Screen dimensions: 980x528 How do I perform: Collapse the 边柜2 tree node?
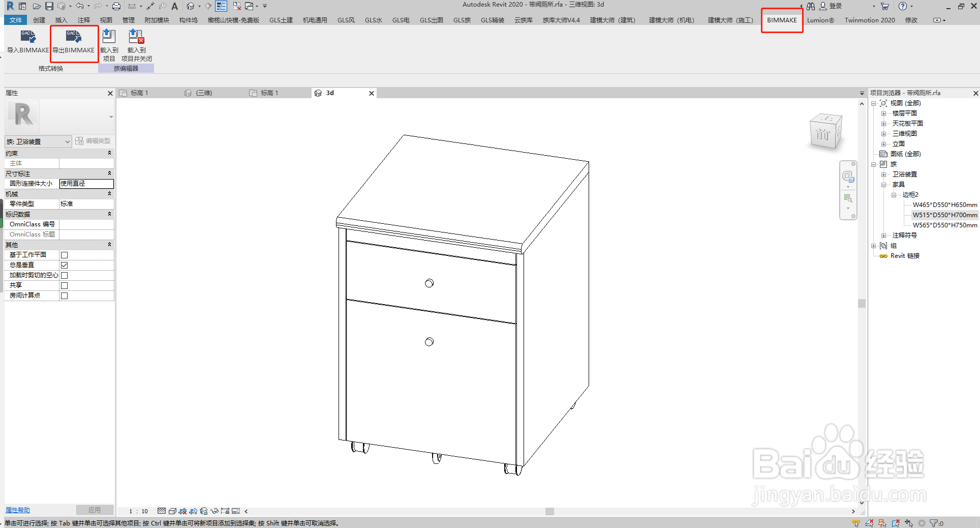pos(894,195)
